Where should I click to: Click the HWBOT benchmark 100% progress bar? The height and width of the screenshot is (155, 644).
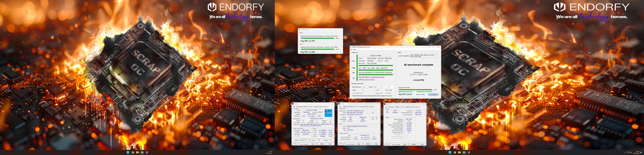point(415,90)
